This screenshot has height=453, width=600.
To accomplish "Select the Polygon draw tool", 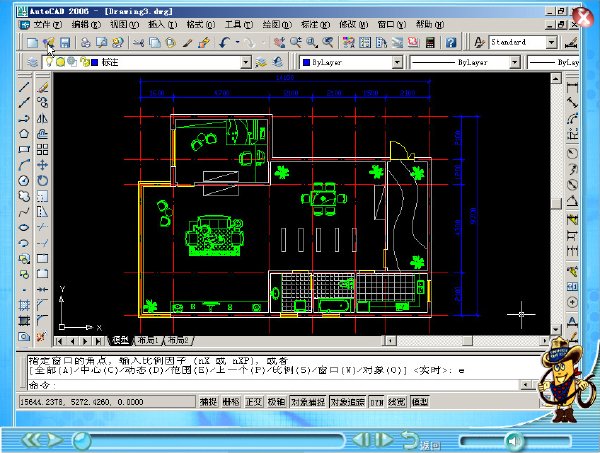I will [x=24, y=134].
